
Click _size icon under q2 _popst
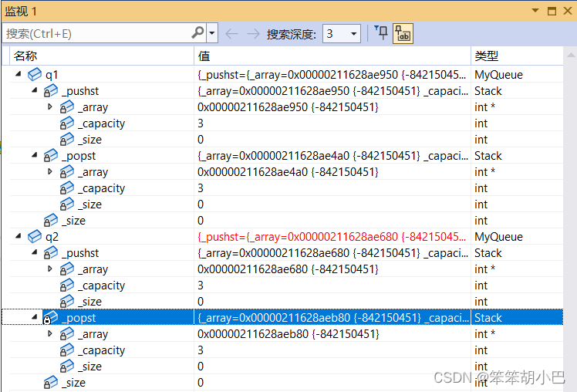click(x=67, y=366)
